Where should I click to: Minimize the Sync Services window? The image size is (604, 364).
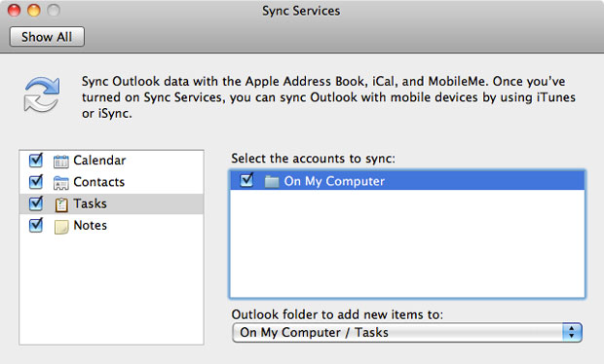coord(34,10)
